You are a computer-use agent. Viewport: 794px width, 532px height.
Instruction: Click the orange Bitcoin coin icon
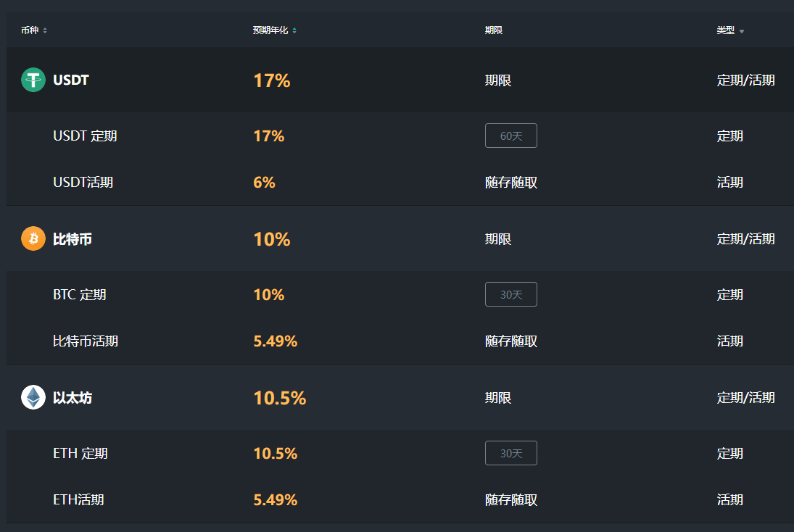coord(33,238)
